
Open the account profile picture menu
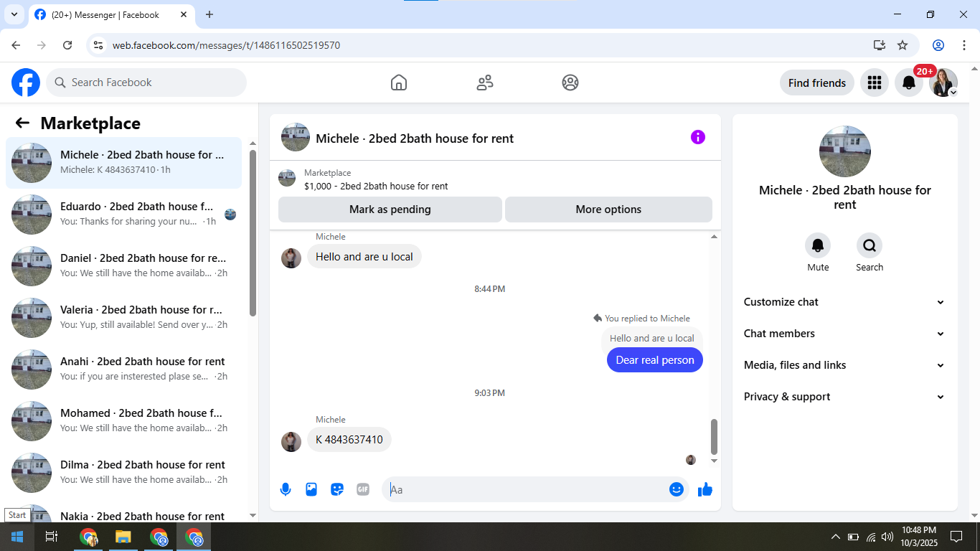[943, 83]
